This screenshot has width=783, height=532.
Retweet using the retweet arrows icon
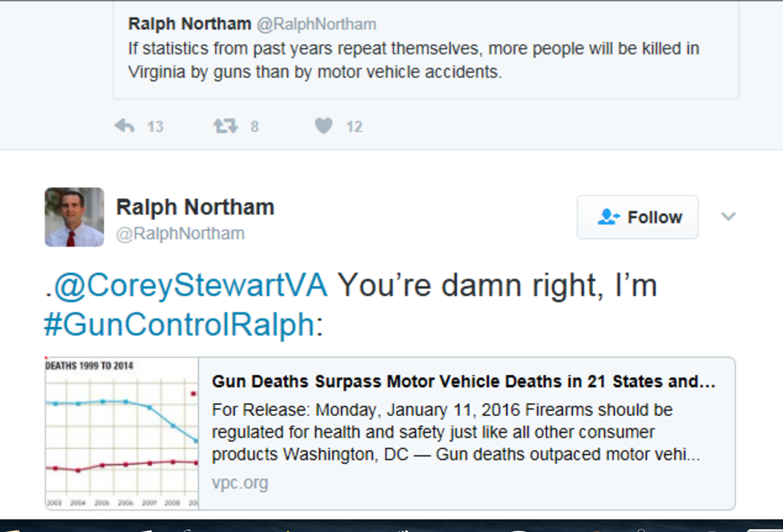225,125
